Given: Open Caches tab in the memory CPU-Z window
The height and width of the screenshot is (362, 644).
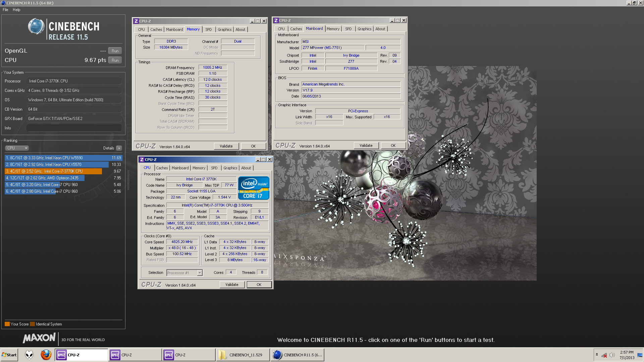Looking at the screenshot, I should [156, 29].
